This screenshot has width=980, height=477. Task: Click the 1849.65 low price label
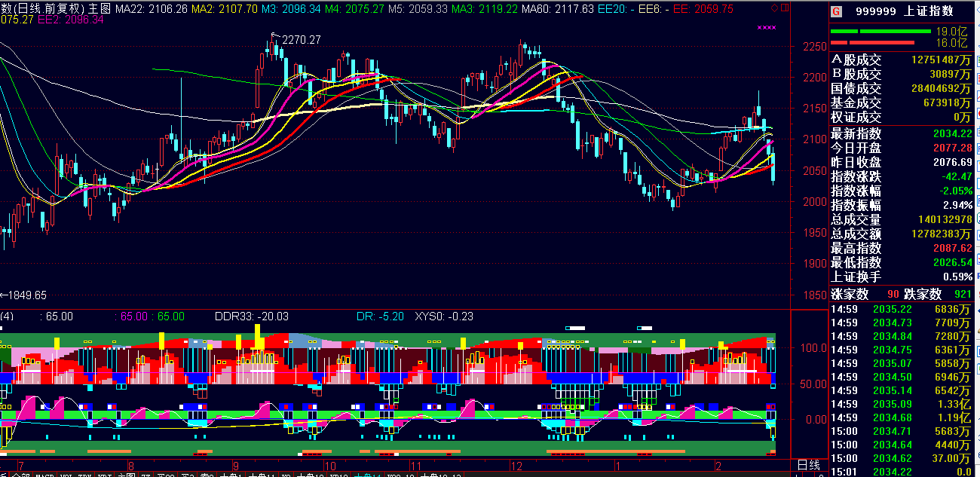point(26,295)
